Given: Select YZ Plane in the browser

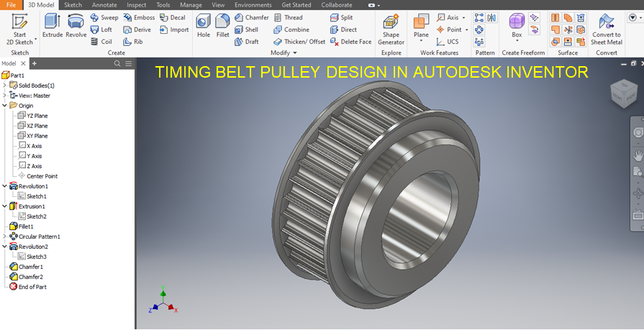Looking at the screenshot, I should (x=33, y=116).
